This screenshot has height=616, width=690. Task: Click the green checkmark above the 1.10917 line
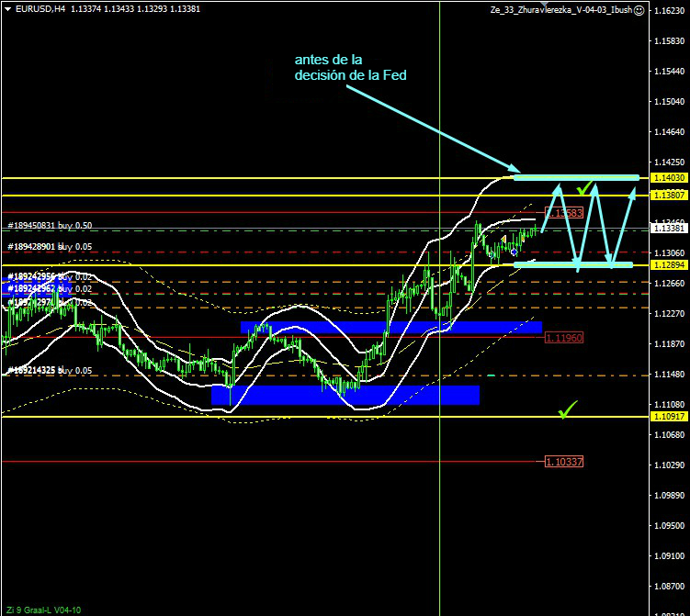tap(569, 408)
